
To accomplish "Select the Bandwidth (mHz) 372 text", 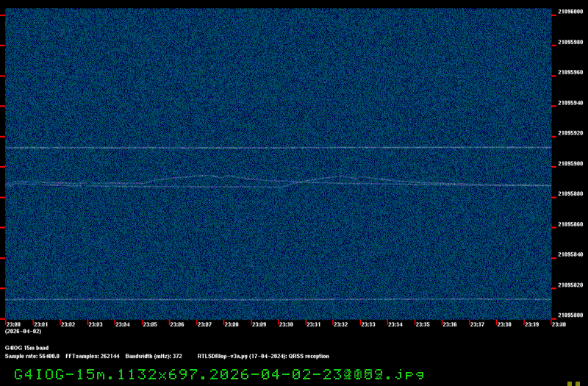I will coord(154,356).
